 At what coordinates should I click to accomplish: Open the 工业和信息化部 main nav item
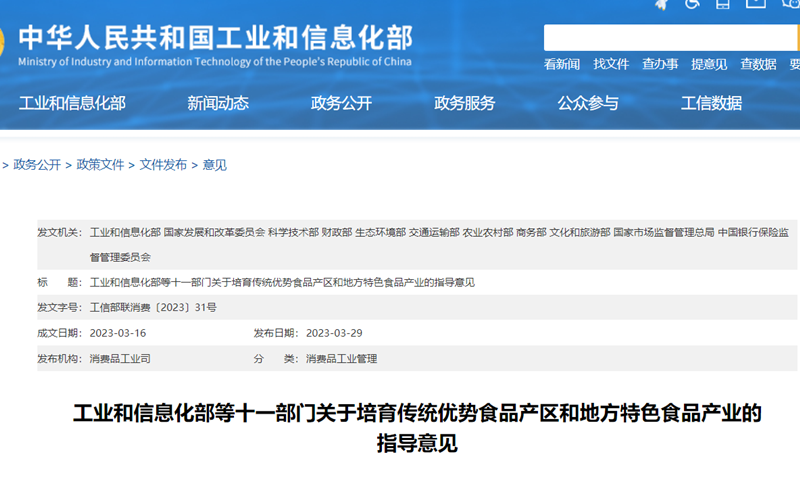point(72,103)
